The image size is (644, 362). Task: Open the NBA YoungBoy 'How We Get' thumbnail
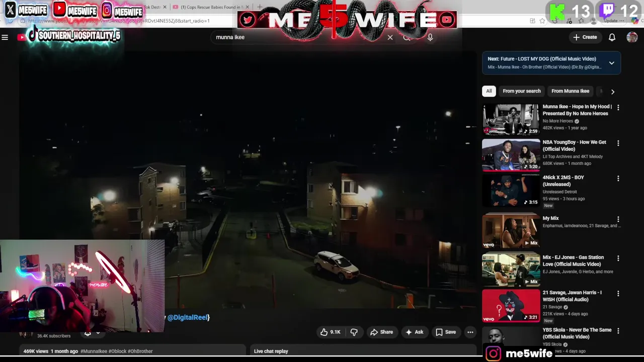(x=511, y=155)
